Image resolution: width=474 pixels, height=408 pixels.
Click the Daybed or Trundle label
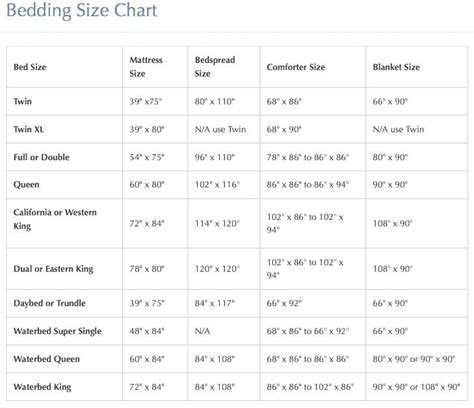(49, 303)
